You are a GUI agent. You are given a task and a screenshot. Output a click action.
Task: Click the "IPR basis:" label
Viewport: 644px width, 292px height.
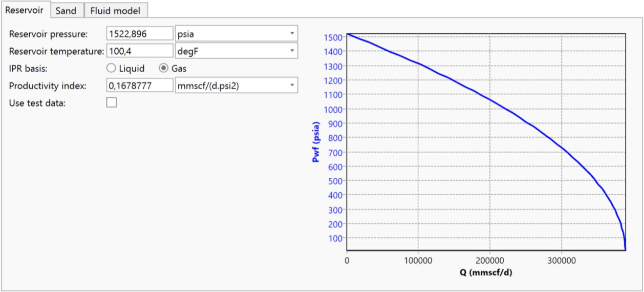28,68
